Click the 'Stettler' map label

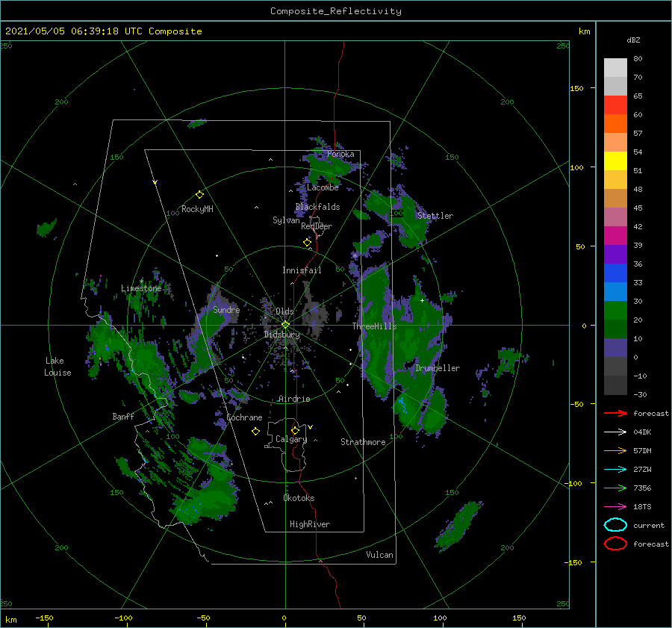435,216
